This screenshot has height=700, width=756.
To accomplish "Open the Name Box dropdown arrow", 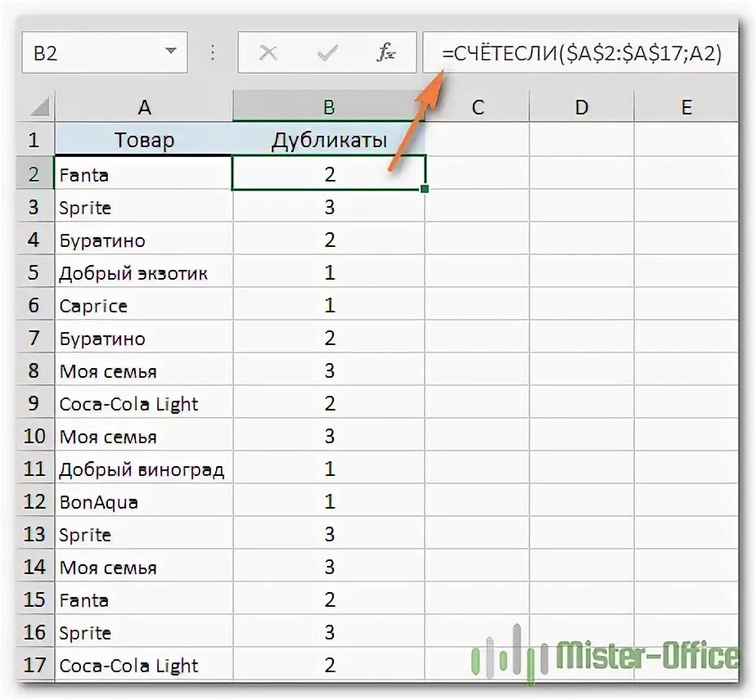I will (x=170, y=51).
